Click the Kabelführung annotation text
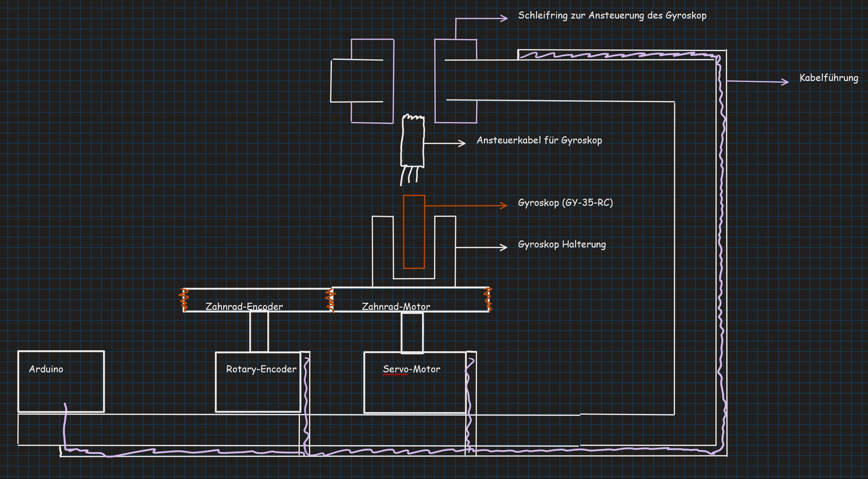The width and height of the screenshot is (868, 479). (x=829, y=78)
